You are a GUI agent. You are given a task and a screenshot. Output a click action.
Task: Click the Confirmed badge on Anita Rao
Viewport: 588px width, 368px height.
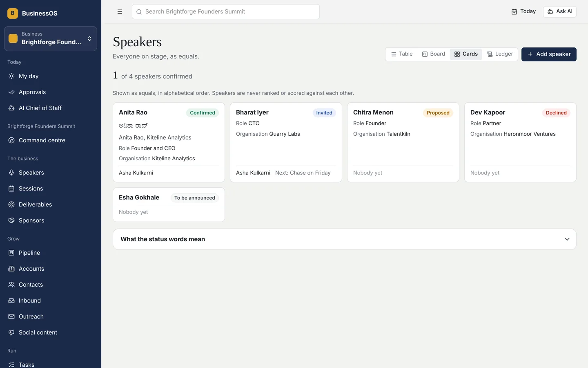[203, 113]
